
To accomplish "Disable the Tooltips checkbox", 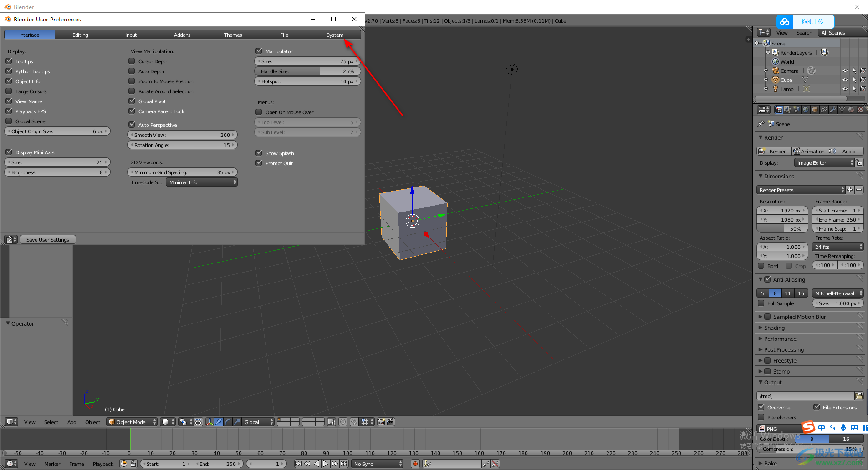I will click(x=9, y=61).
